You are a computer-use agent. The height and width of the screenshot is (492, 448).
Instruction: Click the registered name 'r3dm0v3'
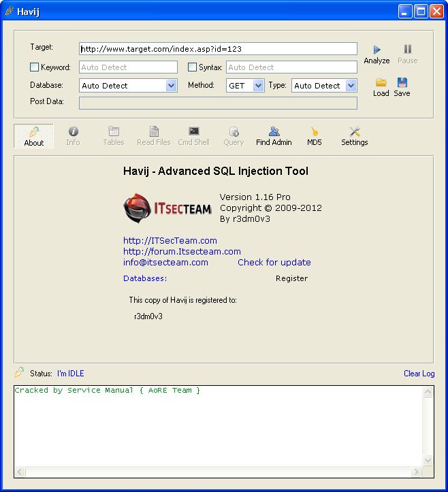148,316
